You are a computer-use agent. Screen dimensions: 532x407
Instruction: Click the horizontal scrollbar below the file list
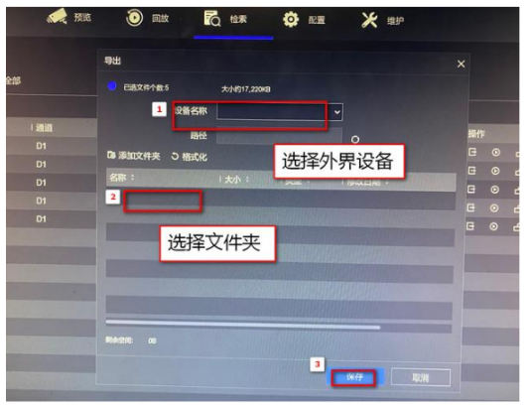(242, 324)
